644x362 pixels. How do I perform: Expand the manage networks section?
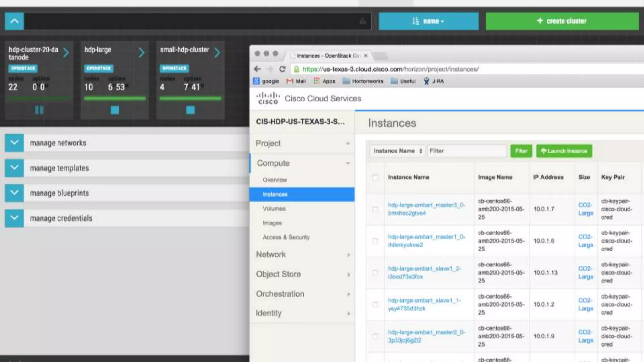[14, 143]
